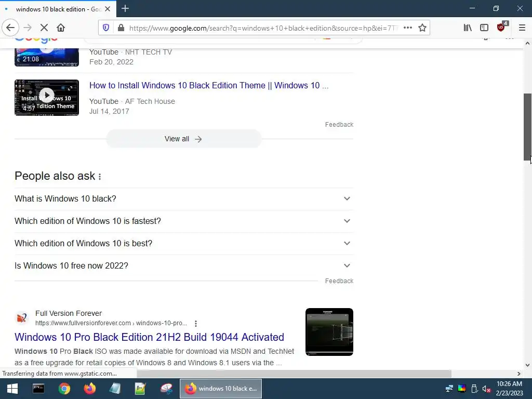Screen dimensions: 532x399
Task: Bookmark this page with the star icon
Action: point(422,28)
